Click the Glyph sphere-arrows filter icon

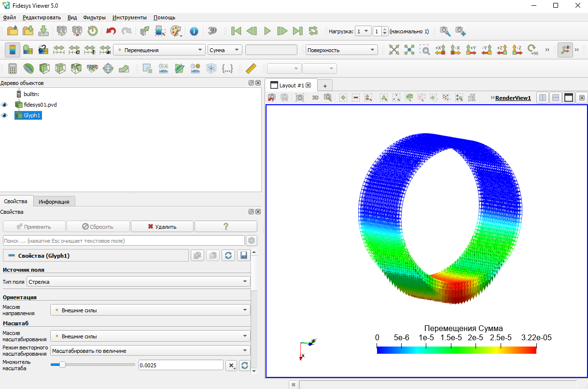(x=108, y=69)
